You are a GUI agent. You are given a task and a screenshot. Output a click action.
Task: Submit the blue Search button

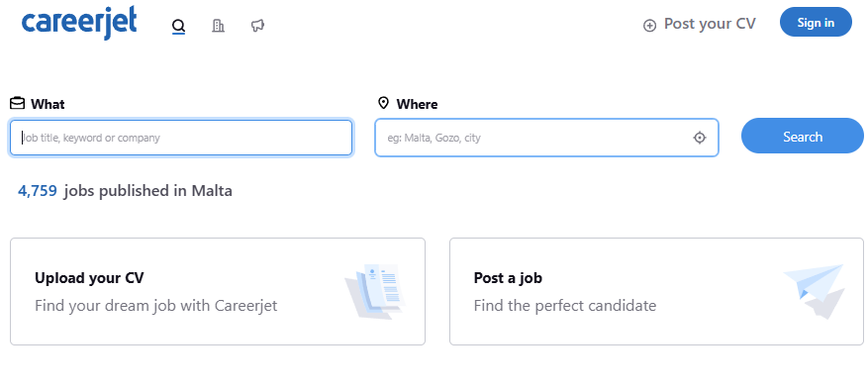[x=802, y=136]
